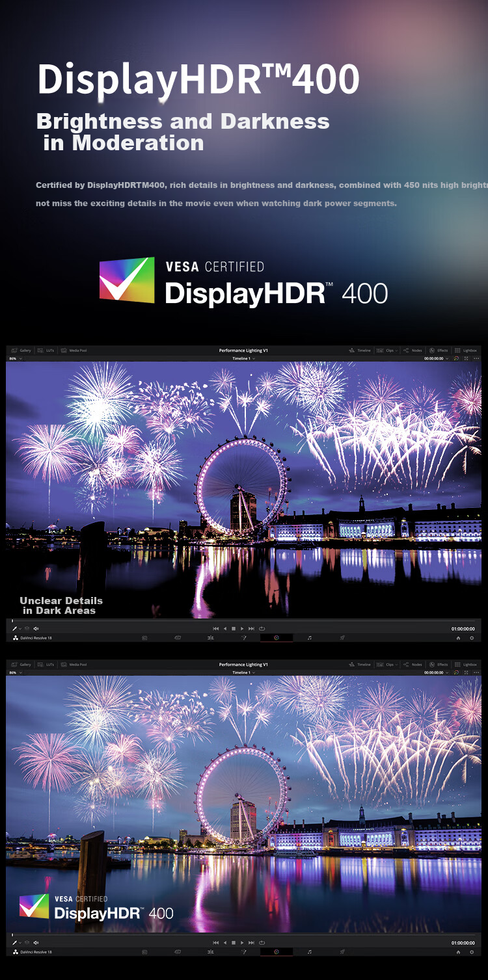Toggle Timeline panel in top Resolve window
This screenshot has height=980, width=488.
(x=360, y=351)
